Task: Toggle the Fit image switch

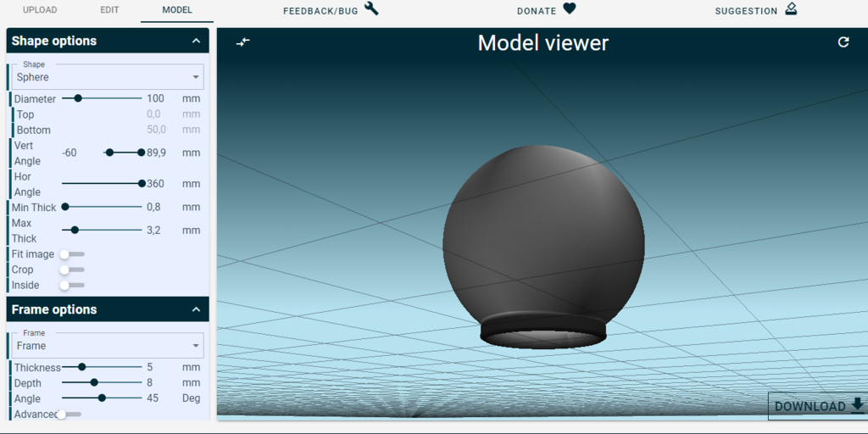Action: point(73,254)
